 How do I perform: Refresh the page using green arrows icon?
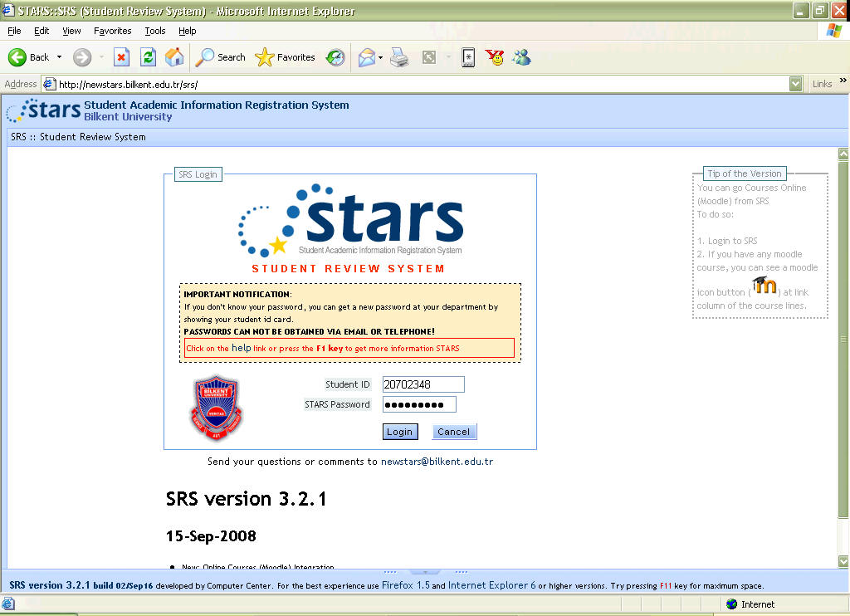click(x=148, y=57)
